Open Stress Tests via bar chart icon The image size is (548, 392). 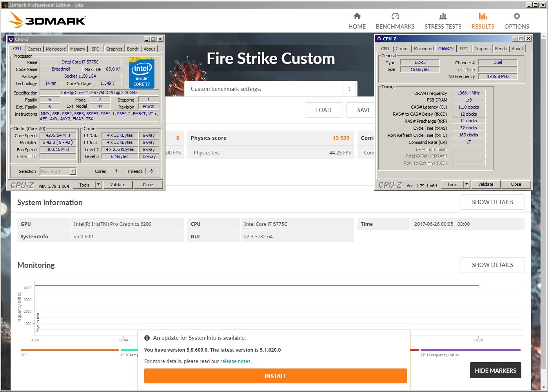[x=443, y=16]
